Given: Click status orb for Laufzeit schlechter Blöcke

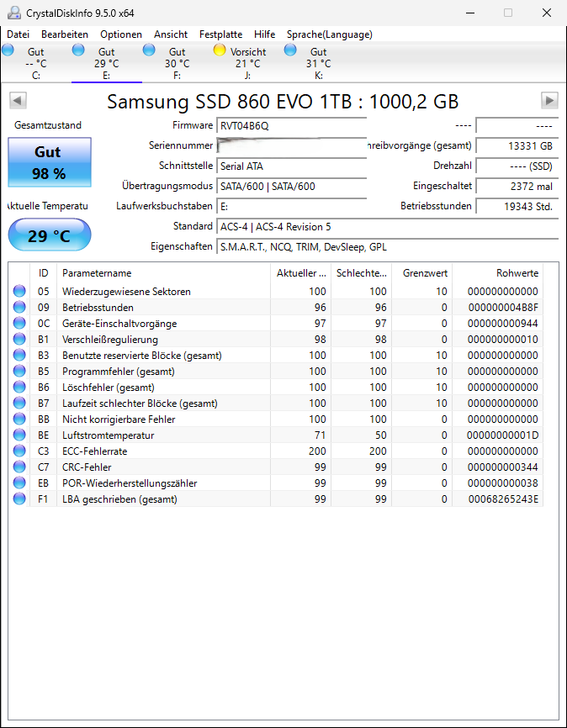Looking at the screenshot, I should (19, 403).
